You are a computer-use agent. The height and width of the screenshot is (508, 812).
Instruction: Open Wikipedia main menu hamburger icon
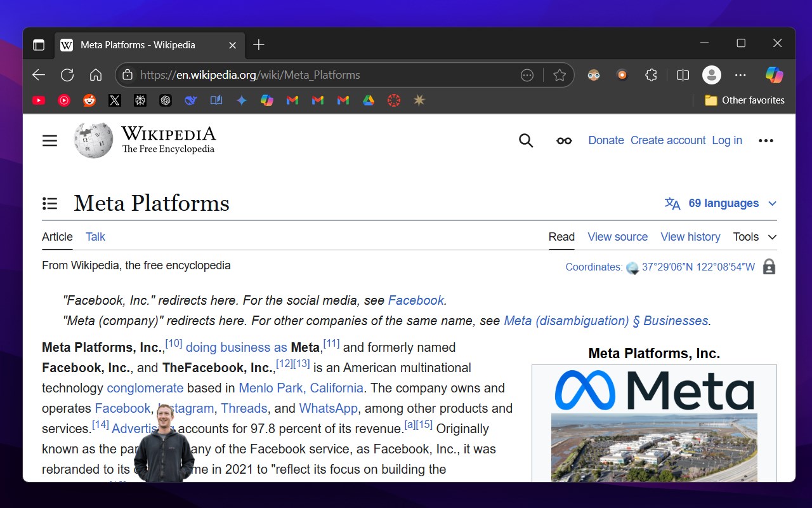click(x=49, y=140)
